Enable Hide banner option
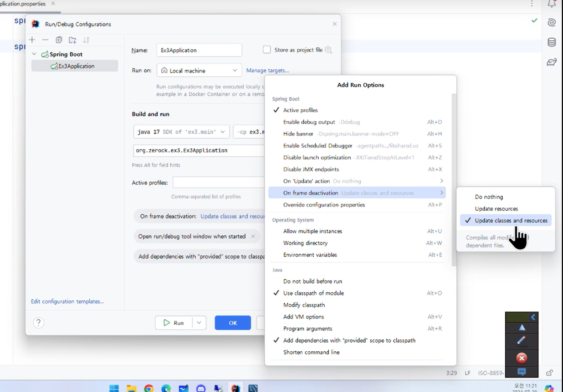 point(357,134)
